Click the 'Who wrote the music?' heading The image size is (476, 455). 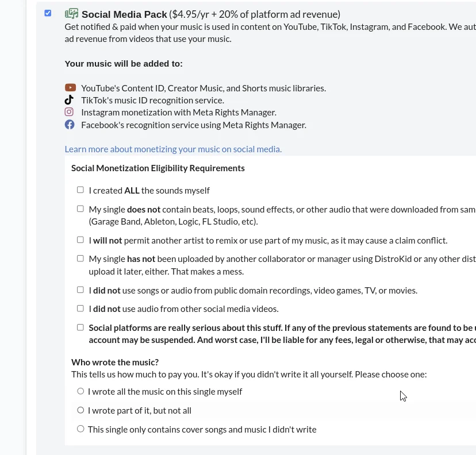115,362
